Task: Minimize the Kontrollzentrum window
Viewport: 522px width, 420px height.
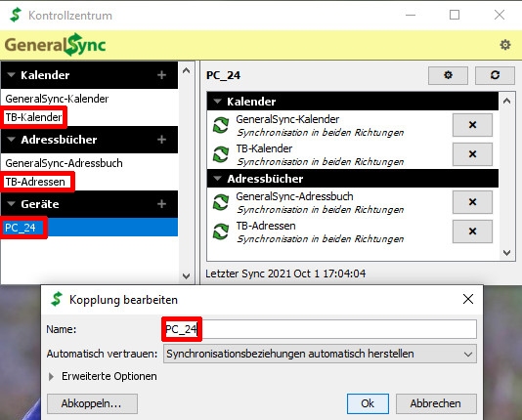Action: tap(411, 15)
